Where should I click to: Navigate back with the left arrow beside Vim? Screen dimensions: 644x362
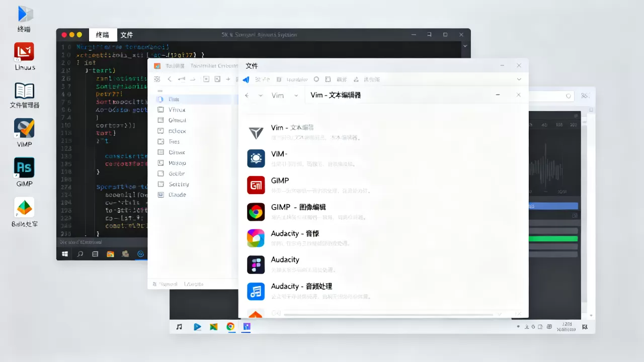coord(247,95)
